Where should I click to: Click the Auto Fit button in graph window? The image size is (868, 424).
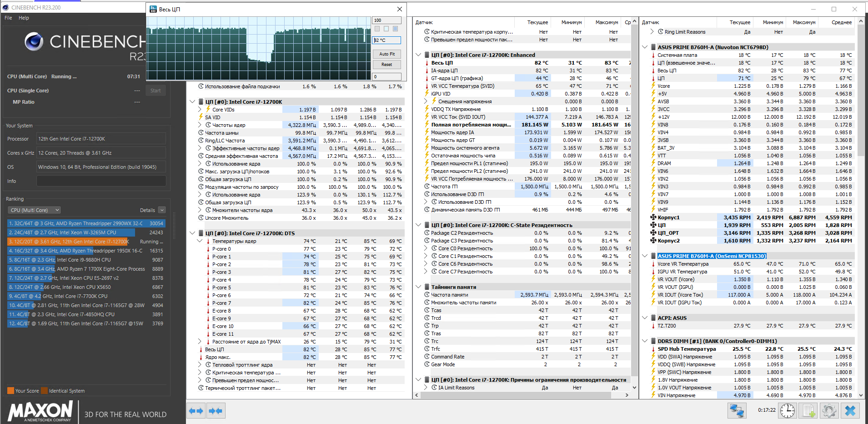pos(387,54)
